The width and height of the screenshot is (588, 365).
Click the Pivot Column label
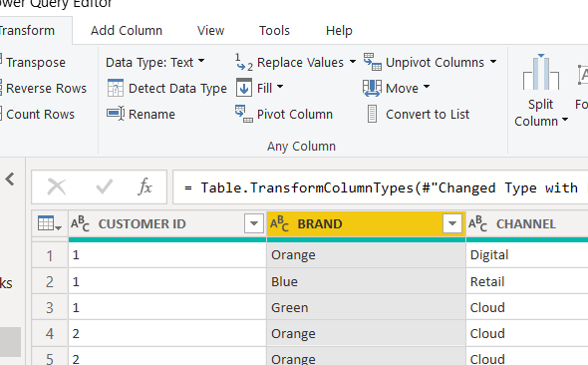click(295, 114)
